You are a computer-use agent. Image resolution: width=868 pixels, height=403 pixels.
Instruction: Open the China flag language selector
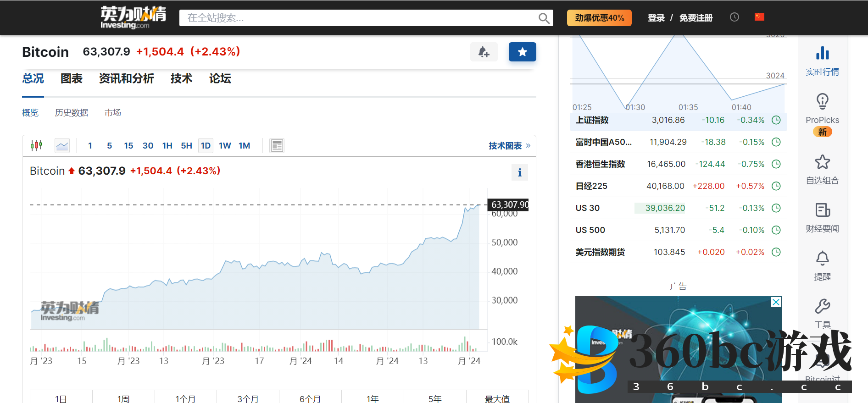point(759,17)
